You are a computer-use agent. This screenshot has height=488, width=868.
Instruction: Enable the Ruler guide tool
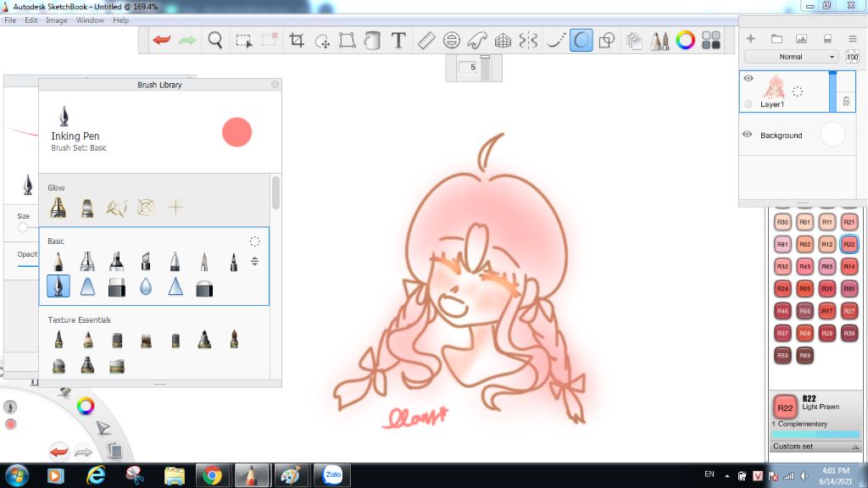(426, 40)
